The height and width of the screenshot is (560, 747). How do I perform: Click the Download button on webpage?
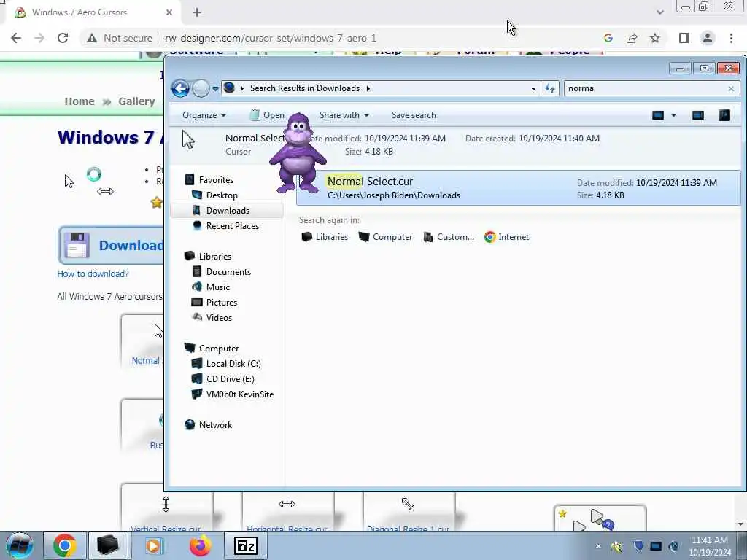[112, 245]
